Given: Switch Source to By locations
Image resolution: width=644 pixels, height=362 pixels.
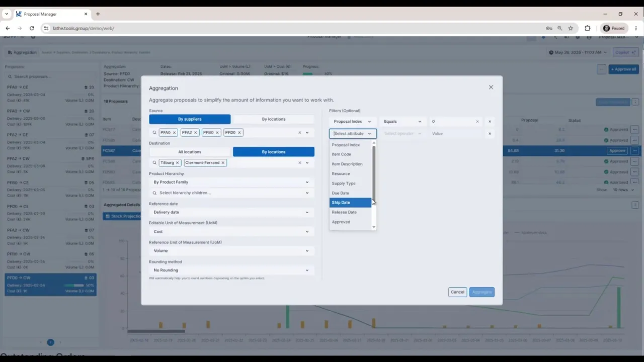Looking at the screenshot, I should pos(274,119).
